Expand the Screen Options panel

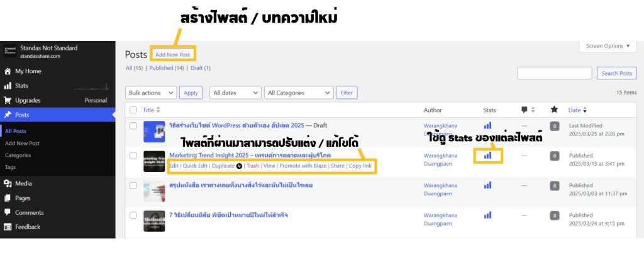pos(608,46)
